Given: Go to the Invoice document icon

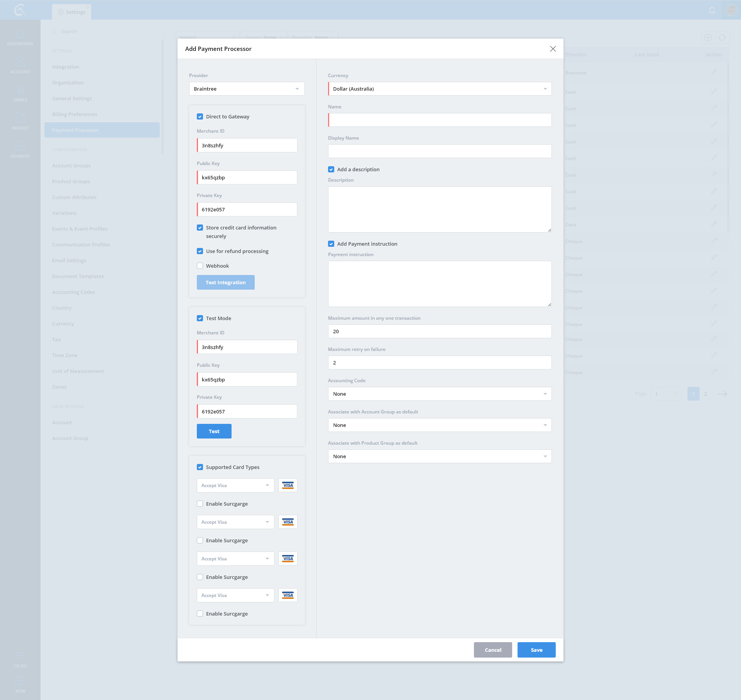Looking at the screenshot, I should point(20,118).
